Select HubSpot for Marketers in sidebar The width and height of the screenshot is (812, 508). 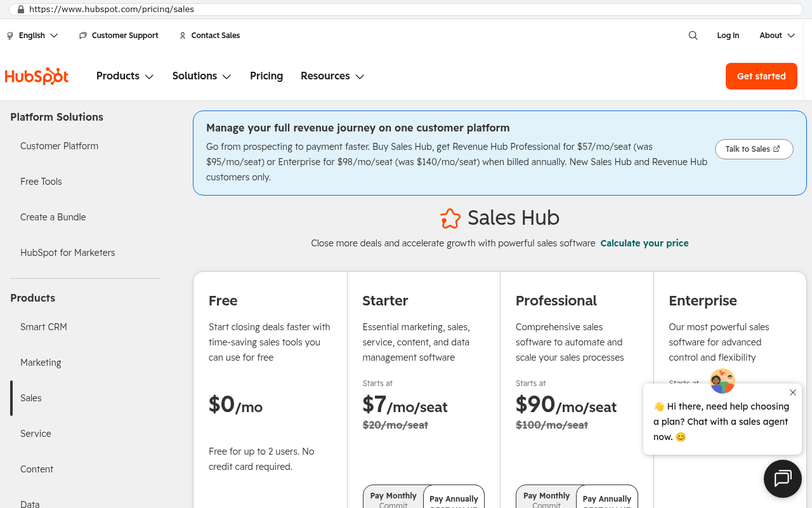pos(68,253)
